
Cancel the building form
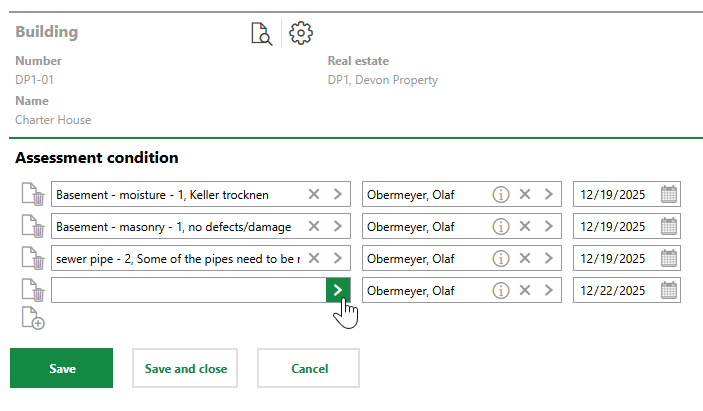[x=308, y=368]
